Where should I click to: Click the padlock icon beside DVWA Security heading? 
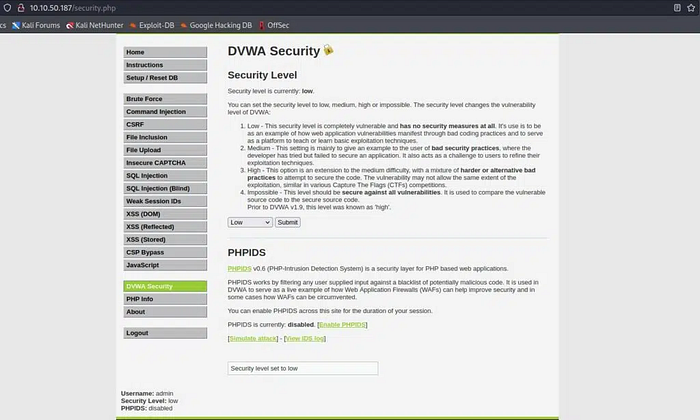(328, 50)
